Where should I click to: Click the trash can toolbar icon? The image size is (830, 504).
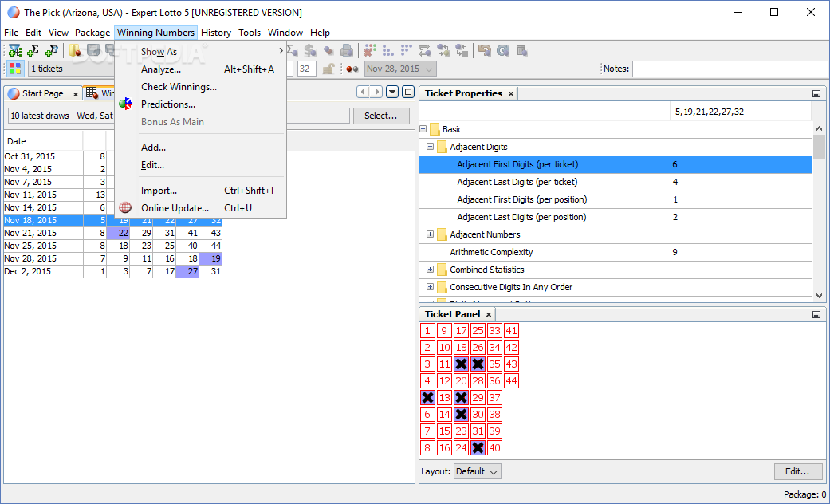click(x=521, y=51)
